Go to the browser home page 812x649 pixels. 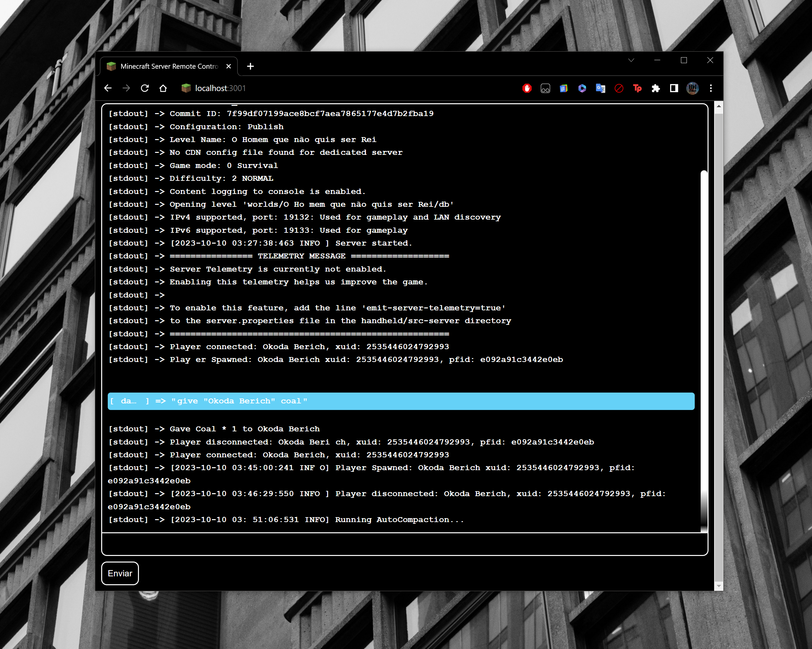163,88
